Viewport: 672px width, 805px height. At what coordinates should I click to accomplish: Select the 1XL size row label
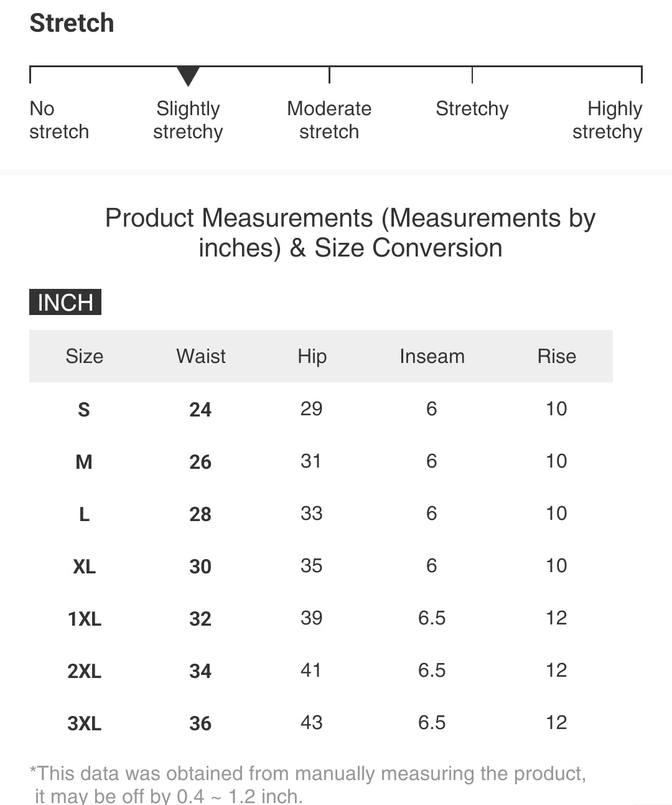(84, 619)
